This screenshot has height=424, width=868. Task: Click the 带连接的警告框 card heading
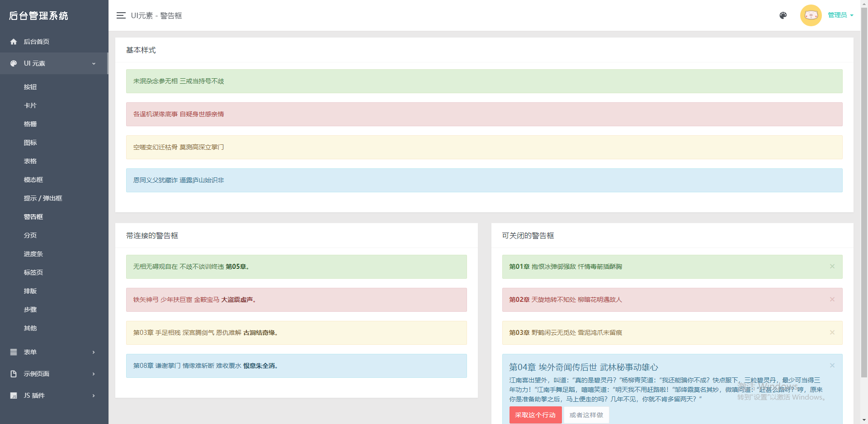[x=152, y=236]
